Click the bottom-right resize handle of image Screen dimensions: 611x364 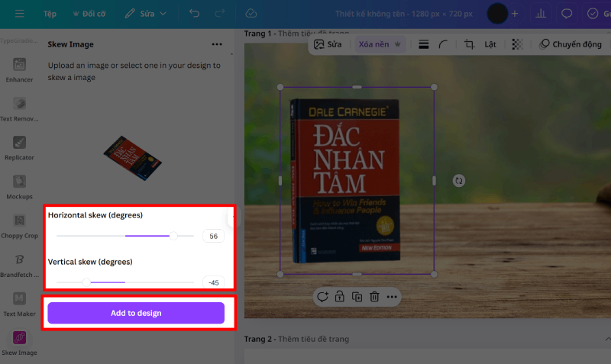pos(434,274)
